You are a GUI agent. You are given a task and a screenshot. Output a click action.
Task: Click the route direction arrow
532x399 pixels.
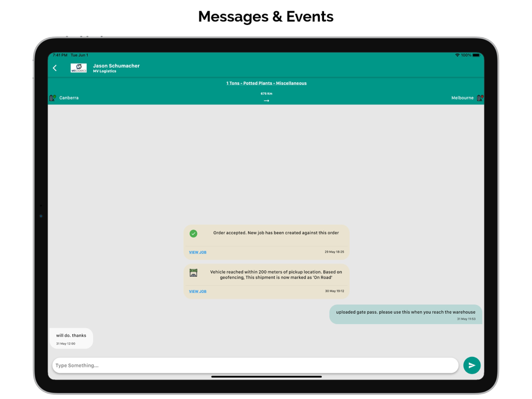pos(267,101)
